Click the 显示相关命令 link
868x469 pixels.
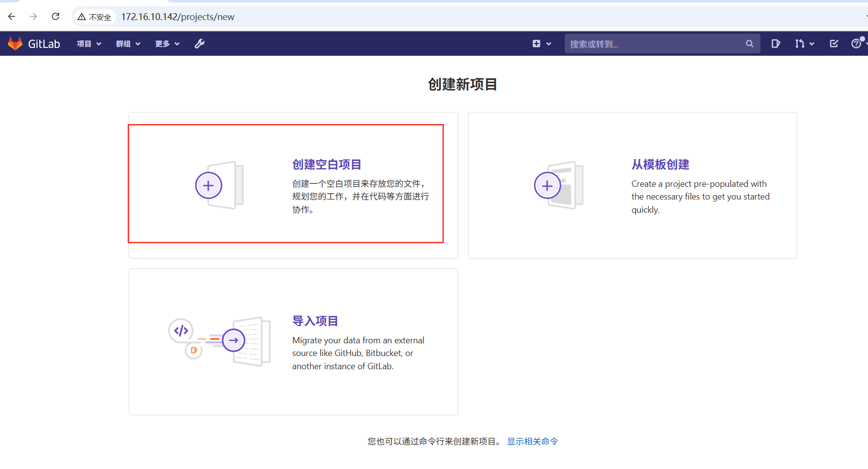point(533,441)
